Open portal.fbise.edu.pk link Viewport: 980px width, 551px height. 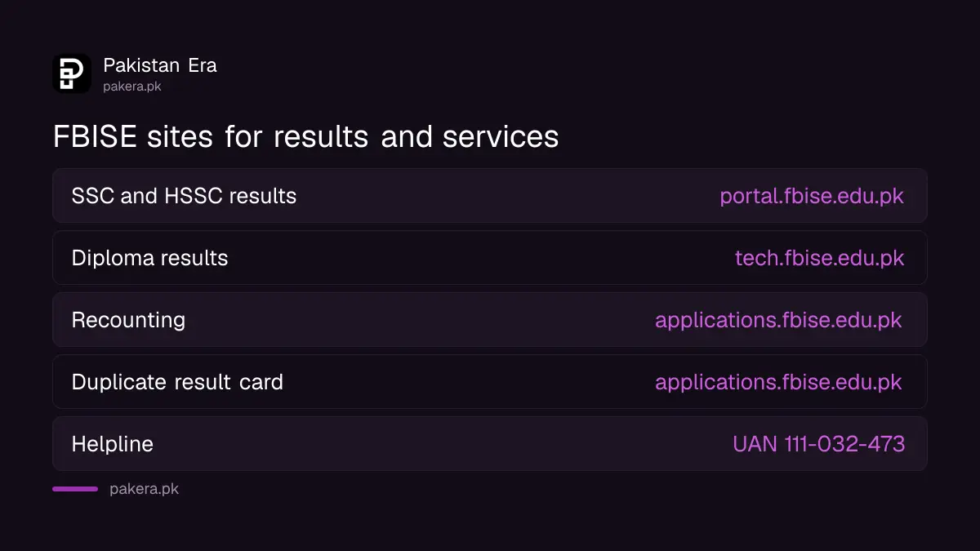(x=812, y=196)
